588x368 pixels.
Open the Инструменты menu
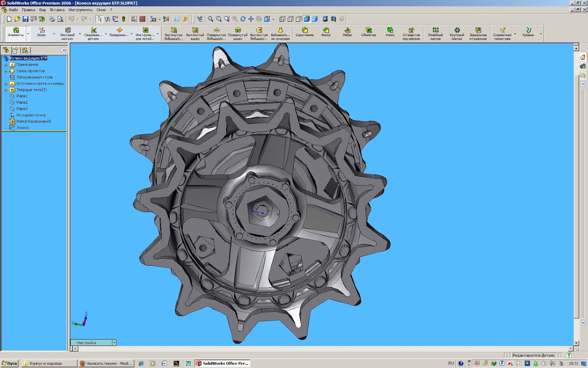click(80, 10)
